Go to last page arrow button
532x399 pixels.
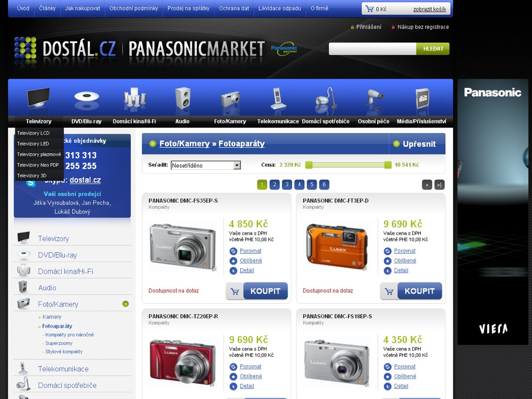coord(439,185)
